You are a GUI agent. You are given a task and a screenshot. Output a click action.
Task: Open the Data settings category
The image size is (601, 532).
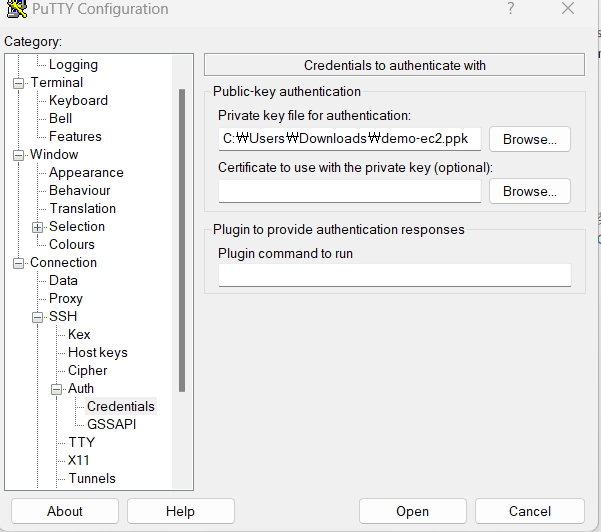63,281
